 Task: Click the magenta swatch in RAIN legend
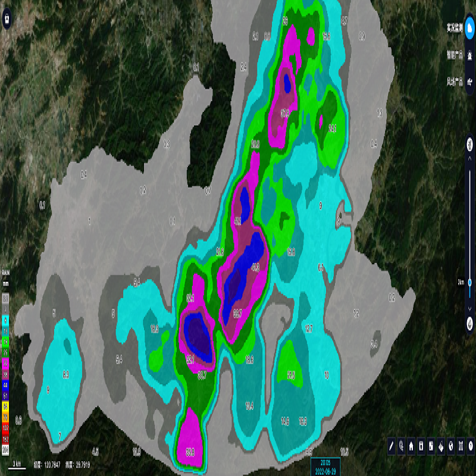pyautogui.click(x=6, y=361)
